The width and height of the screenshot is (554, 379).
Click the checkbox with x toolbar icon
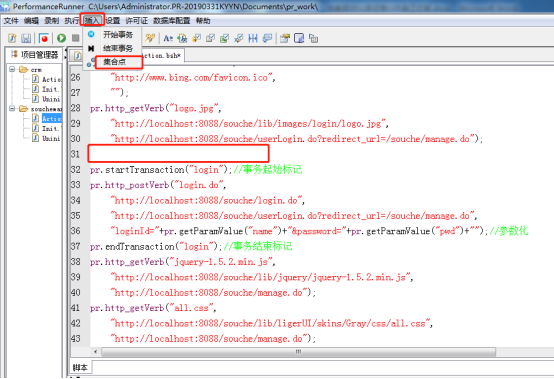pyautogui.click(x=239, y=38)
